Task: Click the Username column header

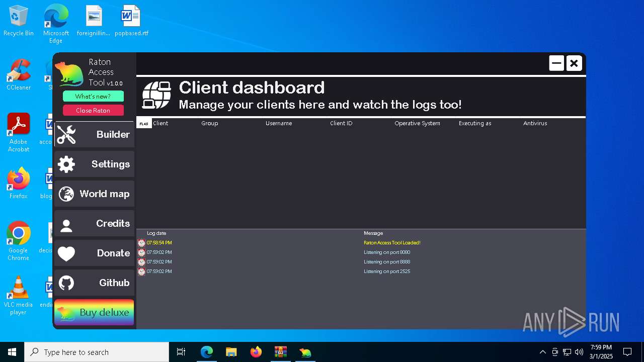Action: tap(279, 123)
